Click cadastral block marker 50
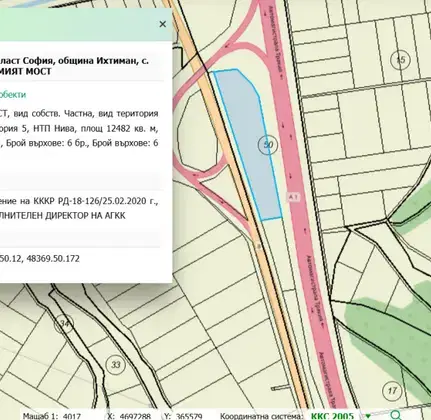Image resolution: width=431 pixels, height=420 pixels. [x=268, y=145]
